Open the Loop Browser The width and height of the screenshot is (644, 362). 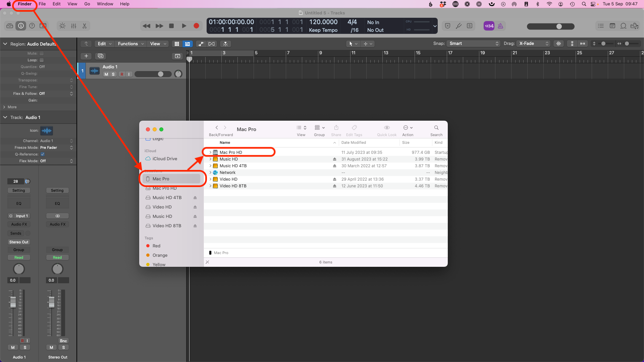pyautogui.click(x=623, y=25)
